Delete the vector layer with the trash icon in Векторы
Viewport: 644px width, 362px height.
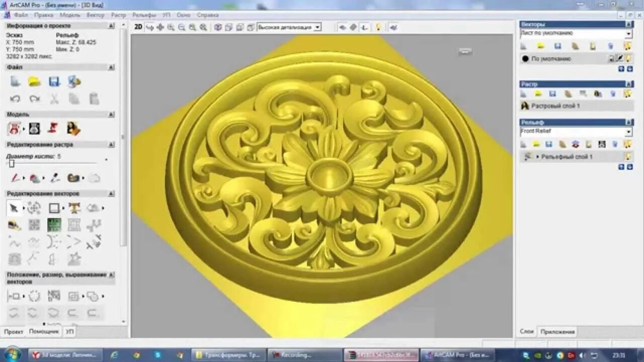click(x=610, y=46)
